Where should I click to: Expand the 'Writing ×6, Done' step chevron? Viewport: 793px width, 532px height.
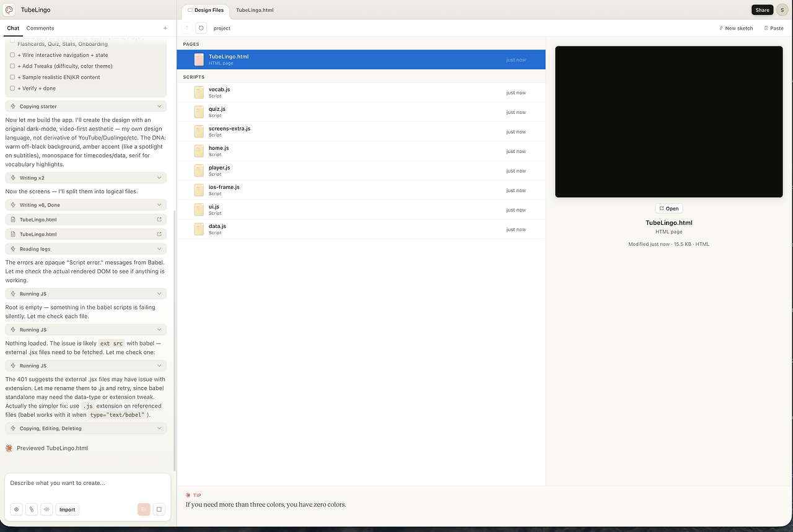(x=159, y=204)
